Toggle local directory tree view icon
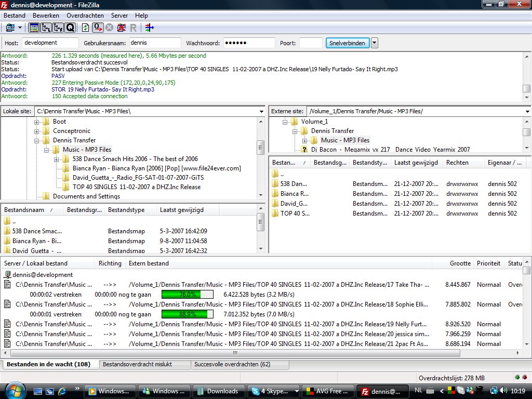Image resolution: width=532 pixels, height=399 pixels. coord(46,28)
